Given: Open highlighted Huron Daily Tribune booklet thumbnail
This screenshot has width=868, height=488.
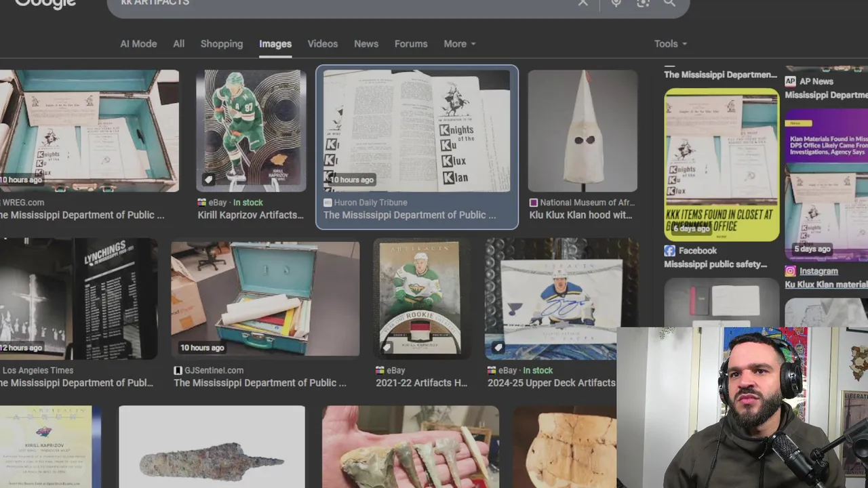Looking at the screenshot, I should click(x=416, y=131).
